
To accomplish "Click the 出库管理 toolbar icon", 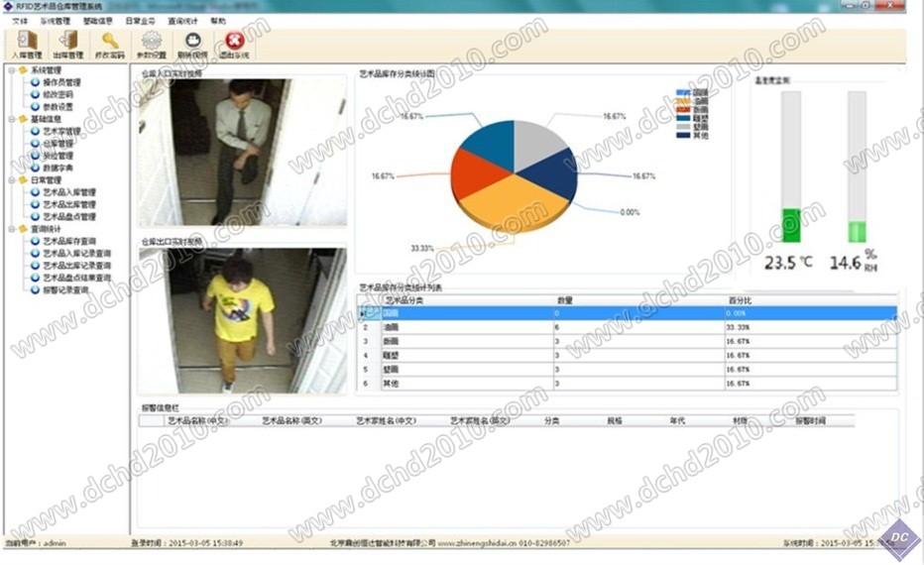I will pyautogui.click(x=66, y=45).
